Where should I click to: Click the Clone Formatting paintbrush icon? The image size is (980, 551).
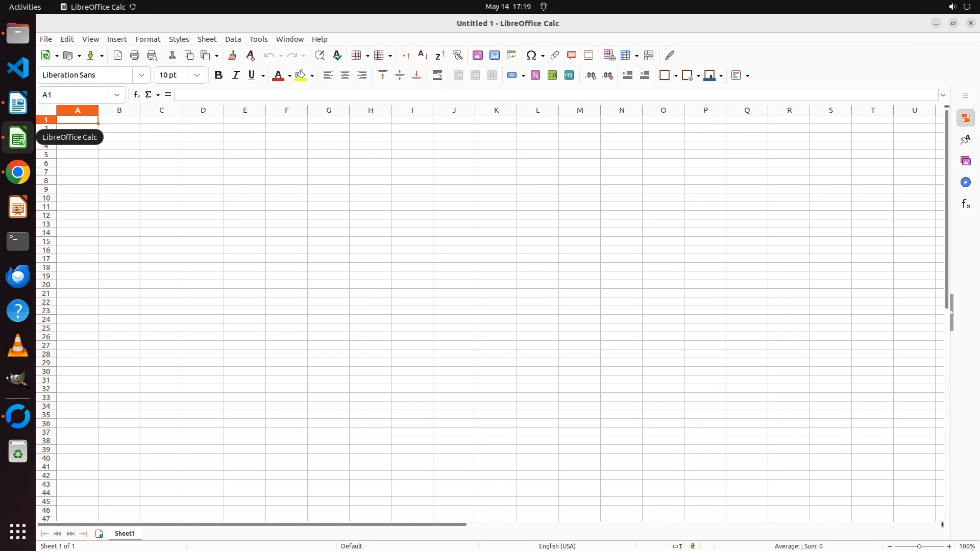(232, 55)
